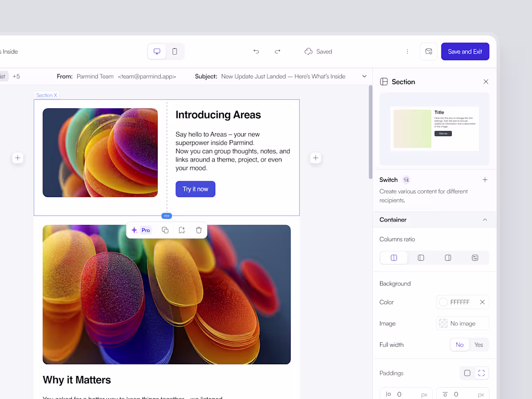Select the narrow-left columns ratio option

pyautogui.click(x=421, y=257)
